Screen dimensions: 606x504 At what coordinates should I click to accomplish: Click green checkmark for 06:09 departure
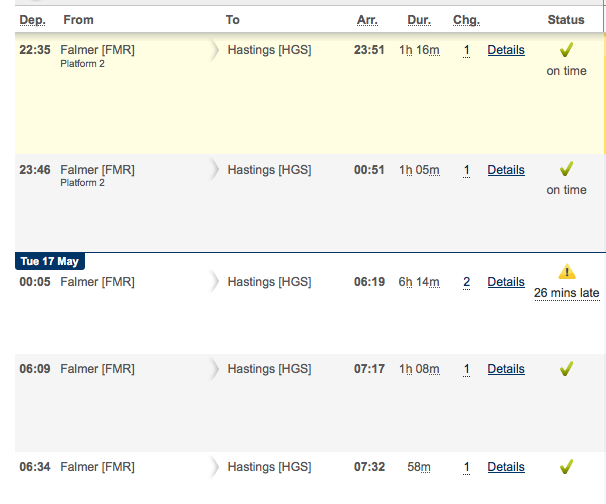[567, 369]
